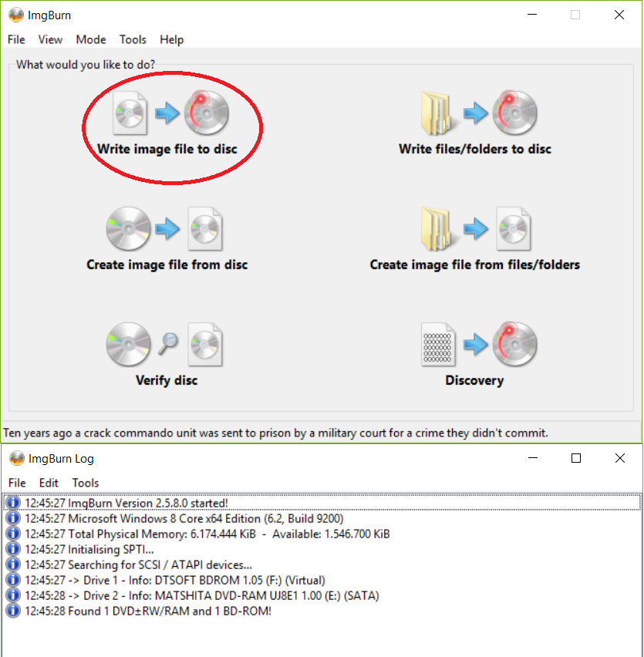Click the Discovery mode icon
This screenshot has height=657, width=644.
479,345
